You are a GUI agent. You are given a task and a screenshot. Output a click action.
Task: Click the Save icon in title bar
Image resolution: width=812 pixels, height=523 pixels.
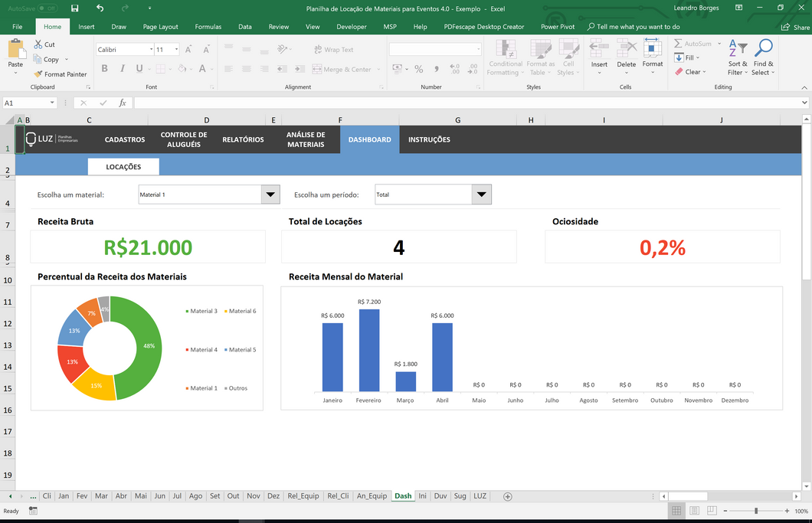(x=74, y=8)
